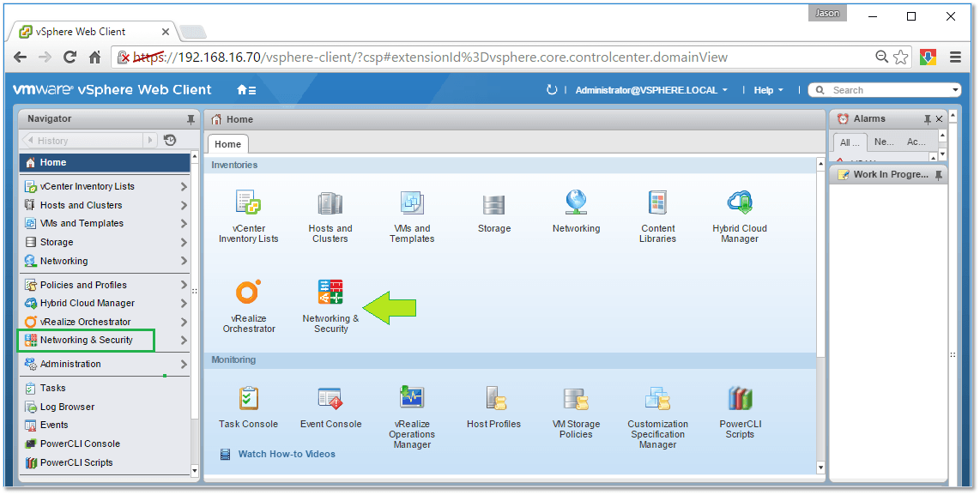This screenshot has width=980, height=495.
Task: Open the Help dropdown menu
Action: [768, 90]
